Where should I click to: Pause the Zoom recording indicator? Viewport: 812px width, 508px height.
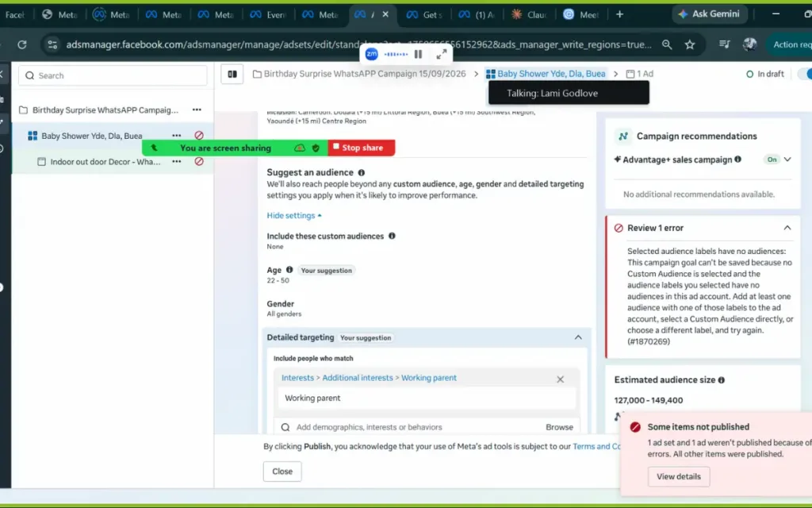click(x=418, y=54)
